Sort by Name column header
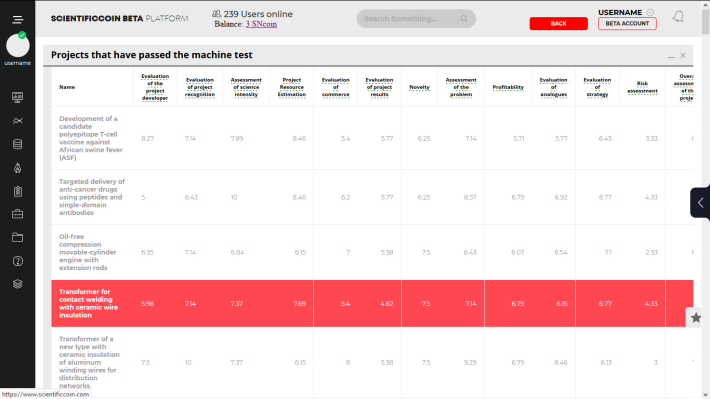This screenshot has width=710, height=399. 67,87
